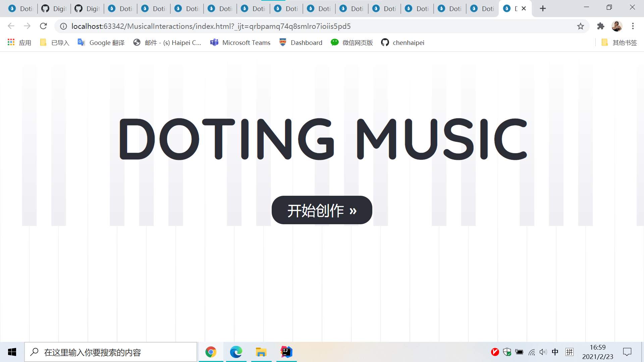
Task: Click the 开始创作 start button
Action: click(x=322, y=210)
